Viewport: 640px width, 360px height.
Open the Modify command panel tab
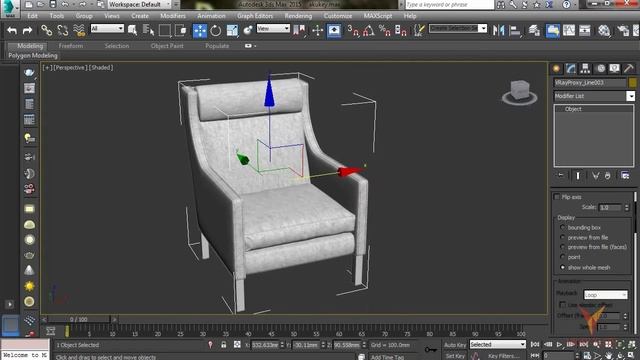[x=571, y=69]
